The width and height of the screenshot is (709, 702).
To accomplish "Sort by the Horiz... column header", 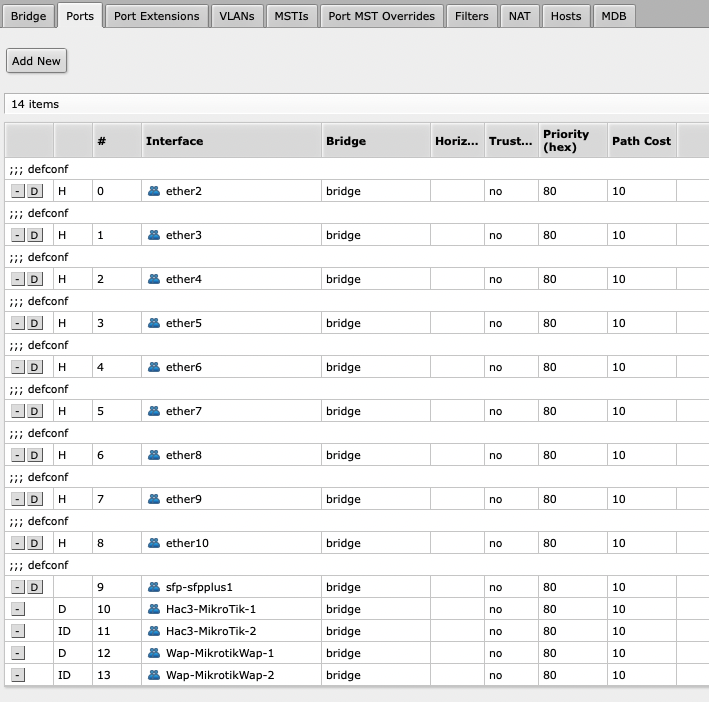I will coord(457,141).
